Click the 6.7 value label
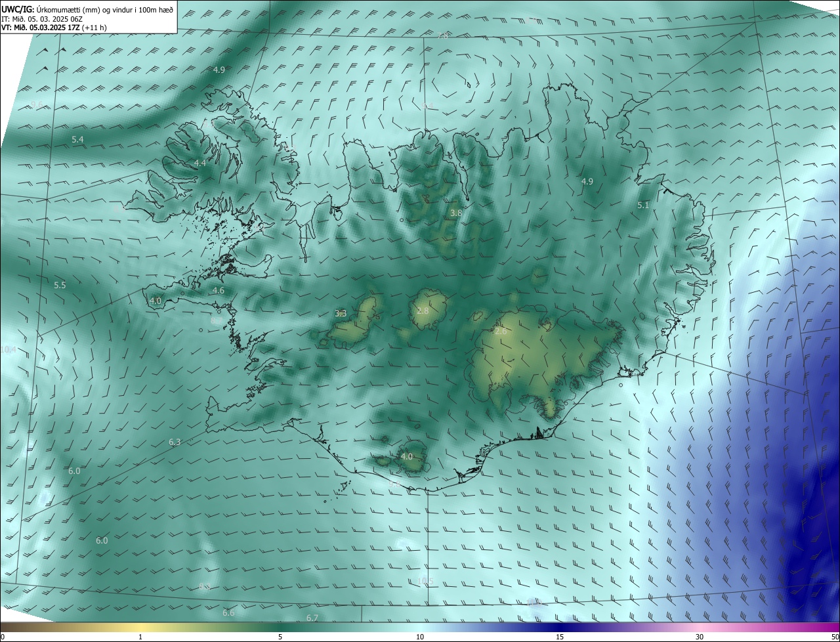 tap(312, 618)
